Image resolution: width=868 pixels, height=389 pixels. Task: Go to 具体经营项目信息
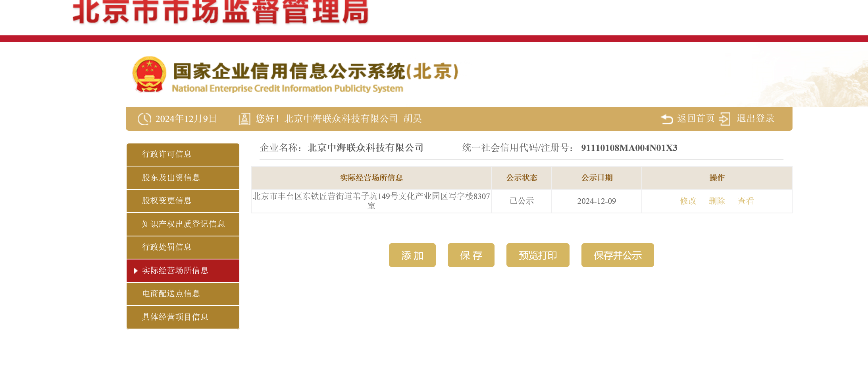click(183, 317)
